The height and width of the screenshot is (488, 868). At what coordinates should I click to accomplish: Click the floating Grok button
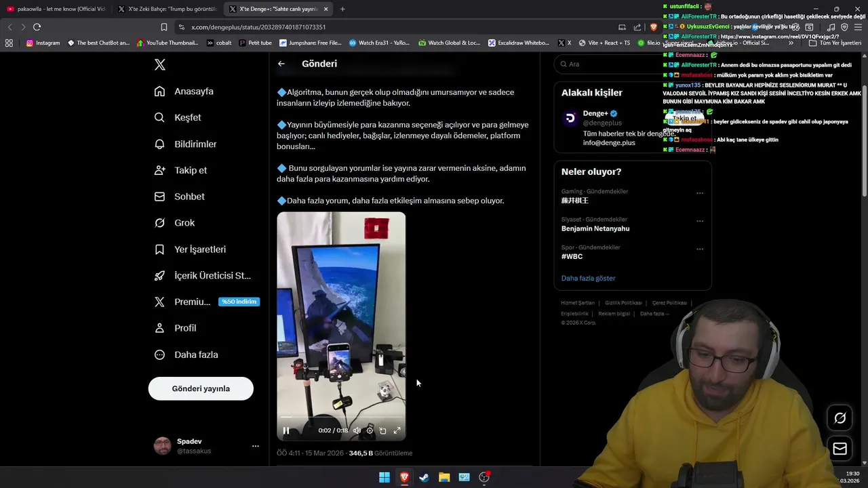pos(840,418)
